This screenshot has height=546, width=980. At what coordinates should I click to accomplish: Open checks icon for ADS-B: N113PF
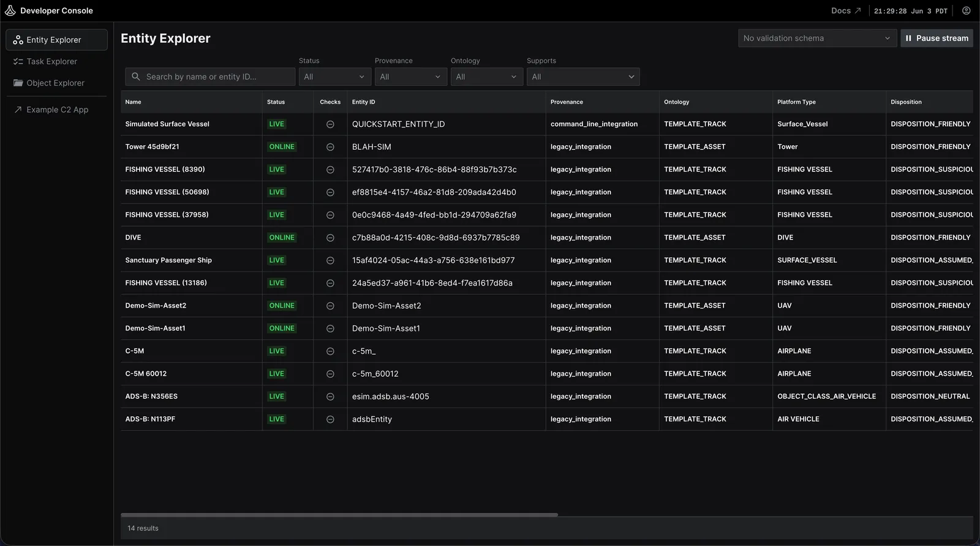tap(330, 419)
